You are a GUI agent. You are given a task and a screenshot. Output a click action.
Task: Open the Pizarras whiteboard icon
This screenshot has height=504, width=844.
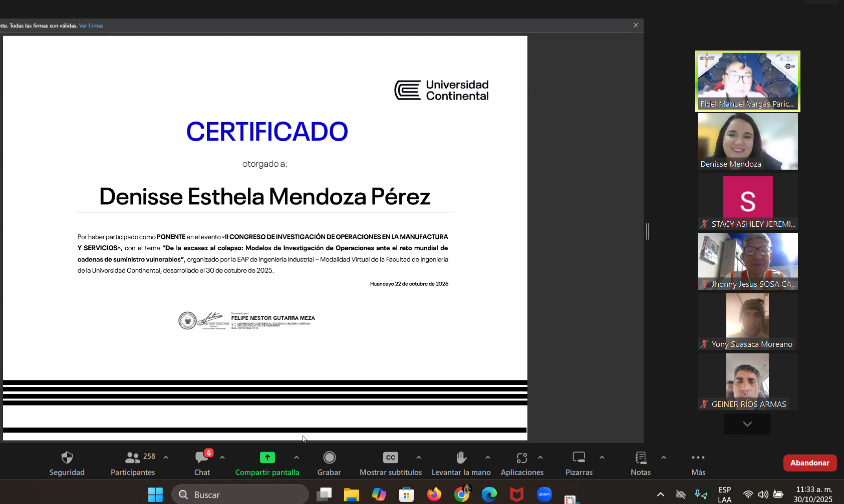pyautogui.click(x=579, y=458)
